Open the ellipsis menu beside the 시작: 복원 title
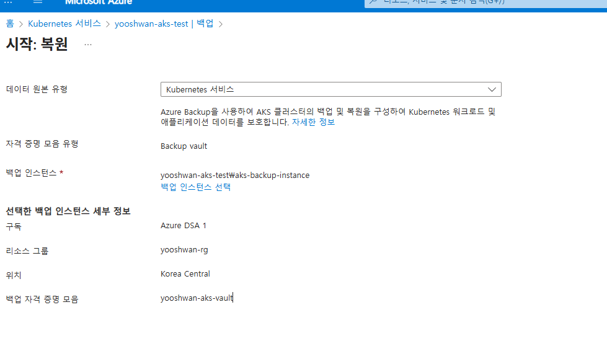This screenshot has height=364, width=607. [88, 45]
